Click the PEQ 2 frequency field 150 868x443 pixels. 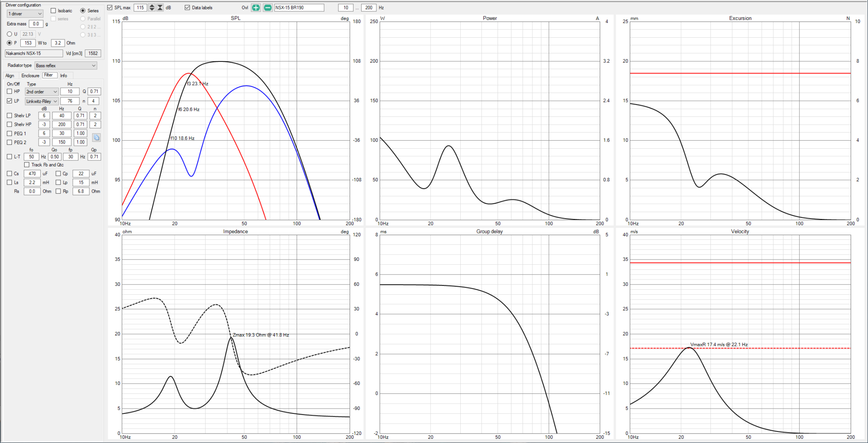tap(62, 142)
